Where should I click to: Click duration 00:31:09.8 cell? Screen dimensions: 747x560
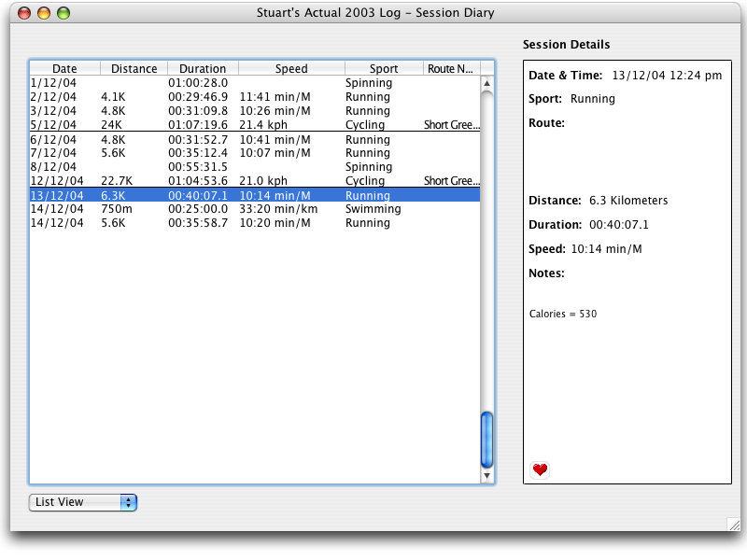pyautogui.click(x=198, y=110)
